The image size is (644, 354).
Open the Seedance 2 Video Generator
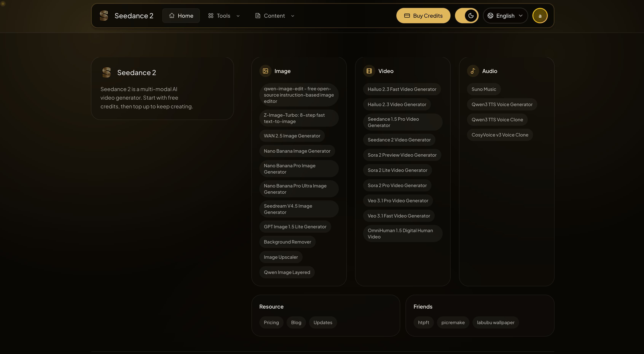point(399,139)
